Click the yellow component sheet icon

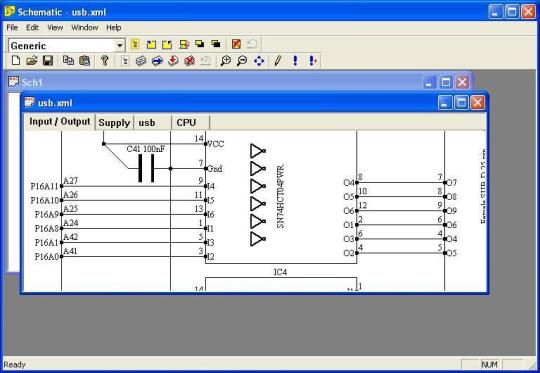pyautogui.click(x=135, y=44)
